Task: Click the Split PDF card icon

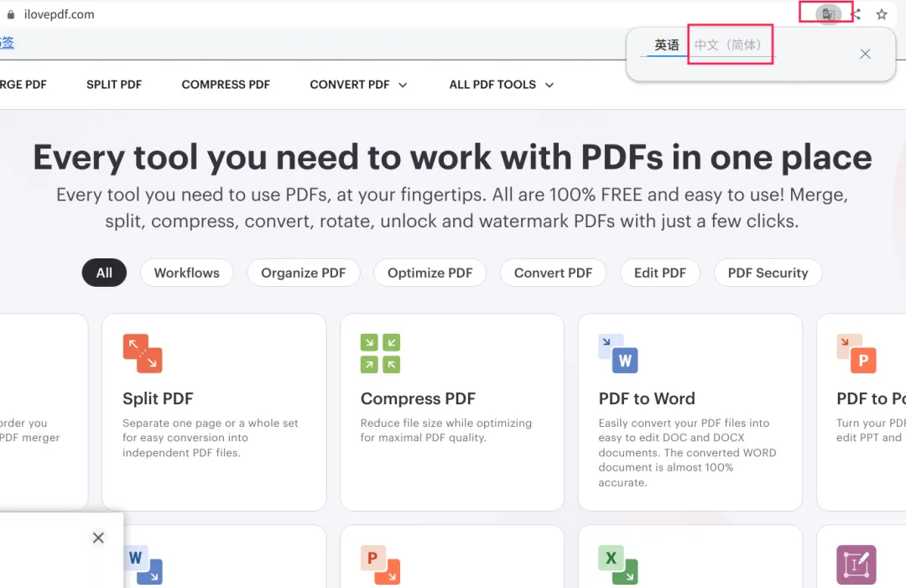Action: 143,353
